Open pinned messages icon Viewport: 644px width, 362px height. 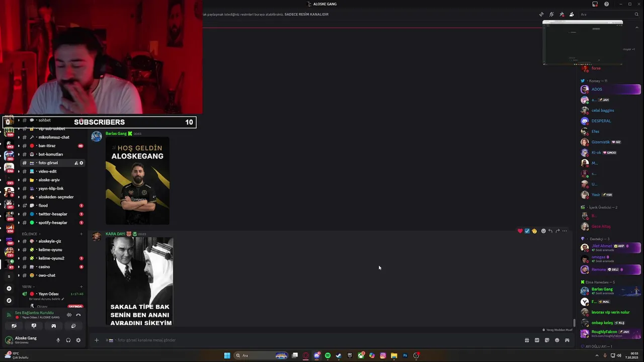(561, 15)
